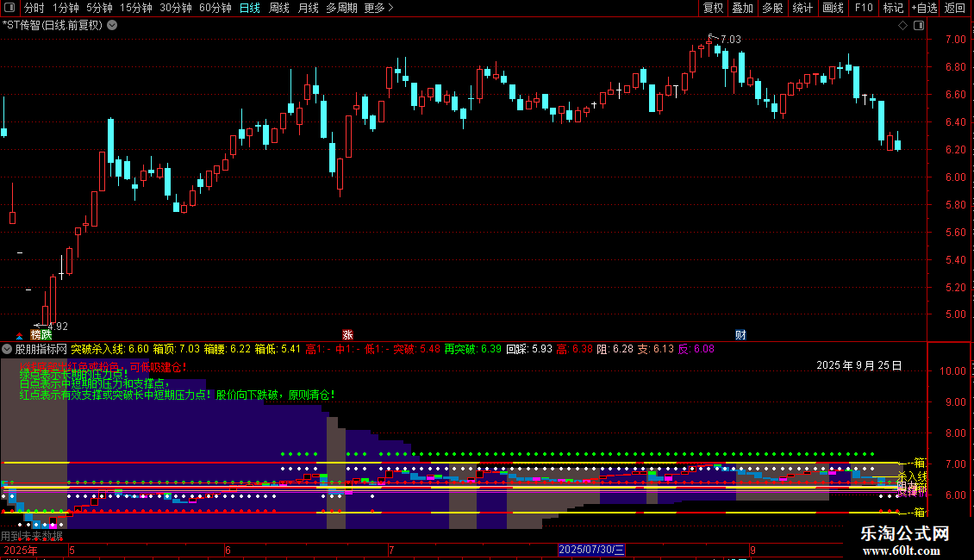Select the 5分钟 period

tap(99, 8)
